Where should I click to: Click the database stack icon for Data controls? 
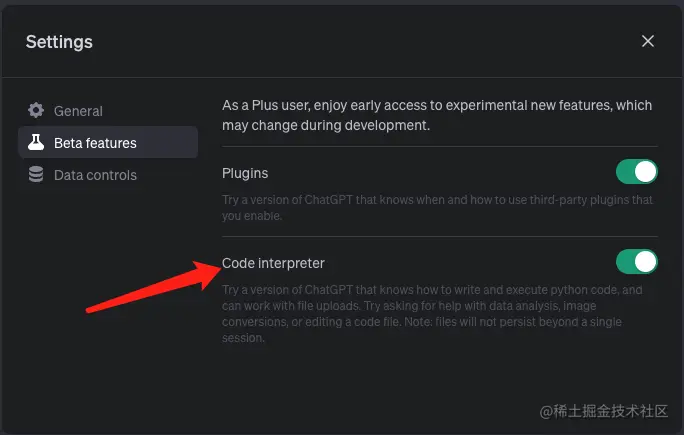click(36, 175)
